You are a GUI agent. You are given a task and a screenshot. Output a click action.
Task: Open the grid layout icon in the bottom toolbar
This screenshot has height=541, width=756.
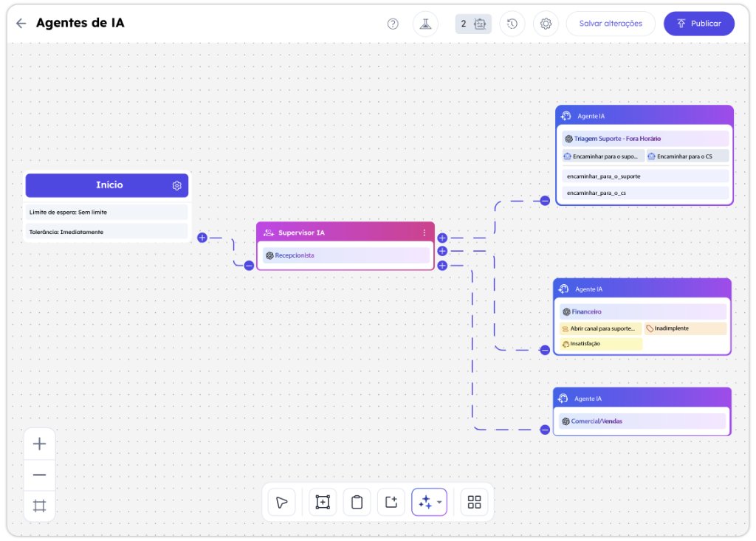[475, 502]
